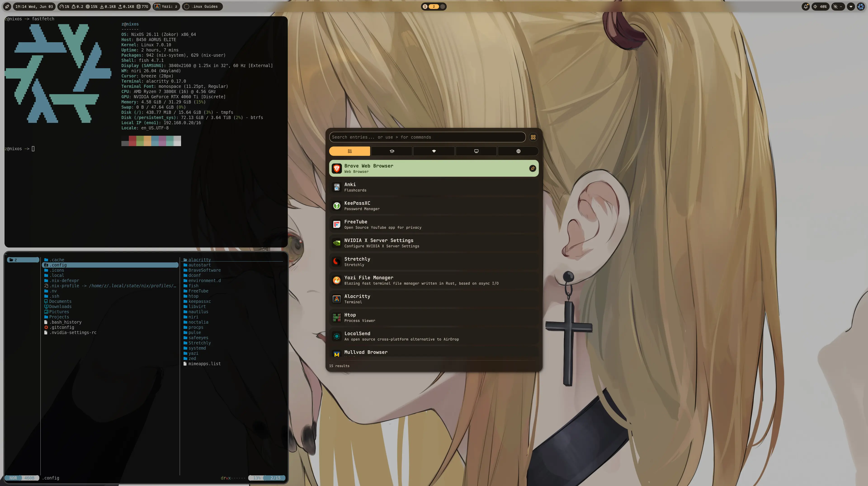Select the monitor system category tab
The width and height of the screenshot is (868, 486).
[476, 151]
